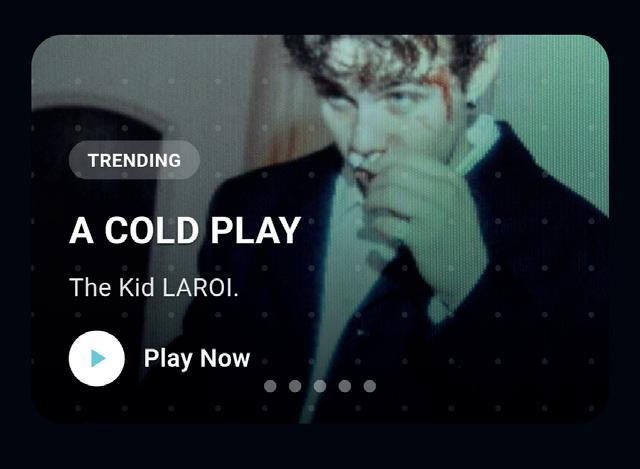The width and height of the screenshot is (640, 469).
Task: Select the fifth carousel pagination dot
Action: (x=370, y=386)
